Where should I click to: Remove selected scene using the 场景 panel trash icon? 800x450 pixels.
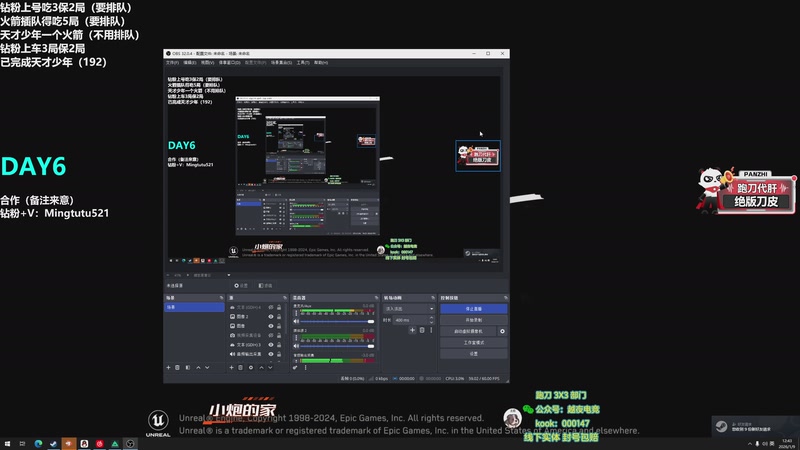coord(177,367)
